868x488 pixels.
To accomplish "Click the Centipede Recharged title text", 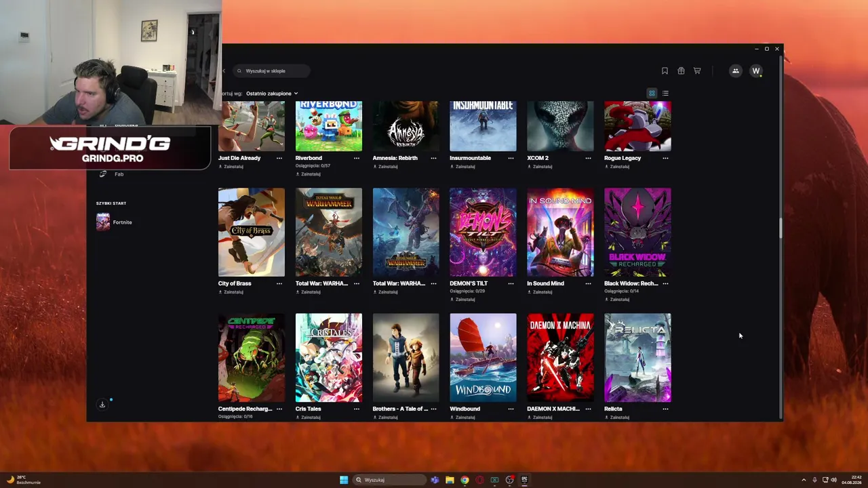I will [x=245, y=409].
